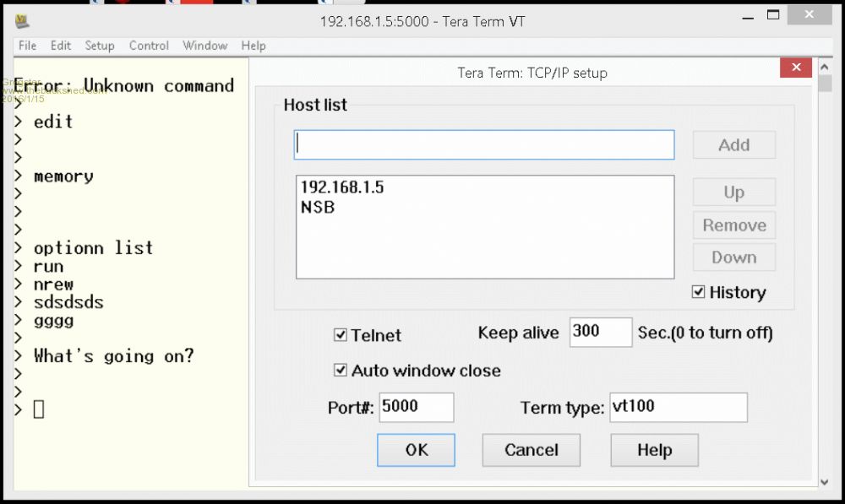Open the Setup menu

pos(99,46)
